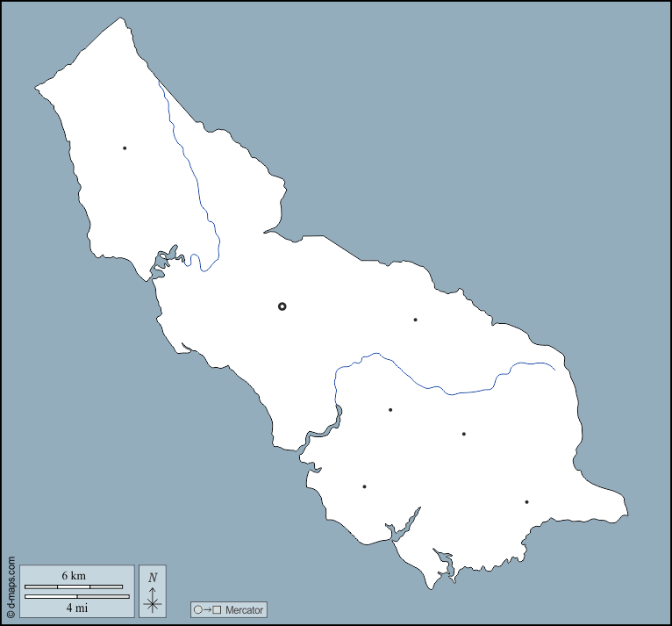Image resolution: width=672 pixels, height=626 pixels.
Task: Click the letter N above compass arrow
Action: tap(153, 577)
